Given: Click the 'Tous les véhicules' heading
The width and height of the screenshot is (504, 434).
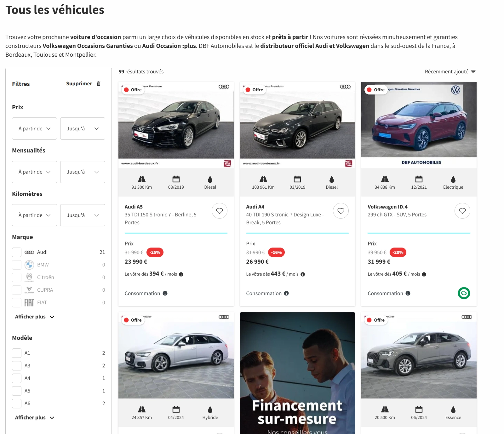Looking at the screenshot, I should (55, 10).
